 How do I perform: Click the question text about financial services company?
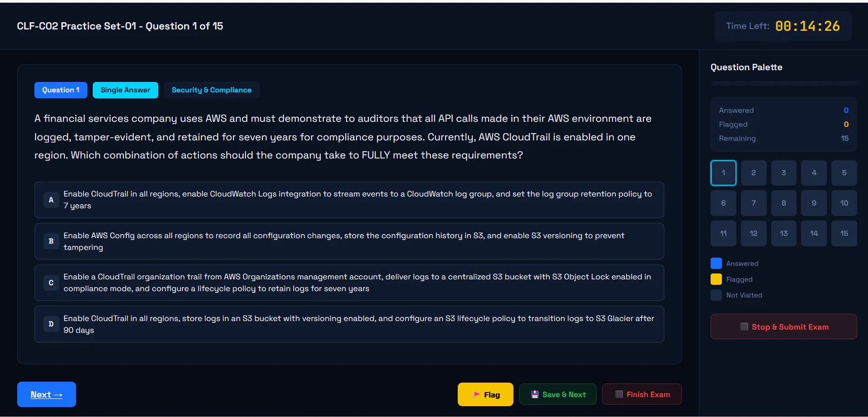343,137
